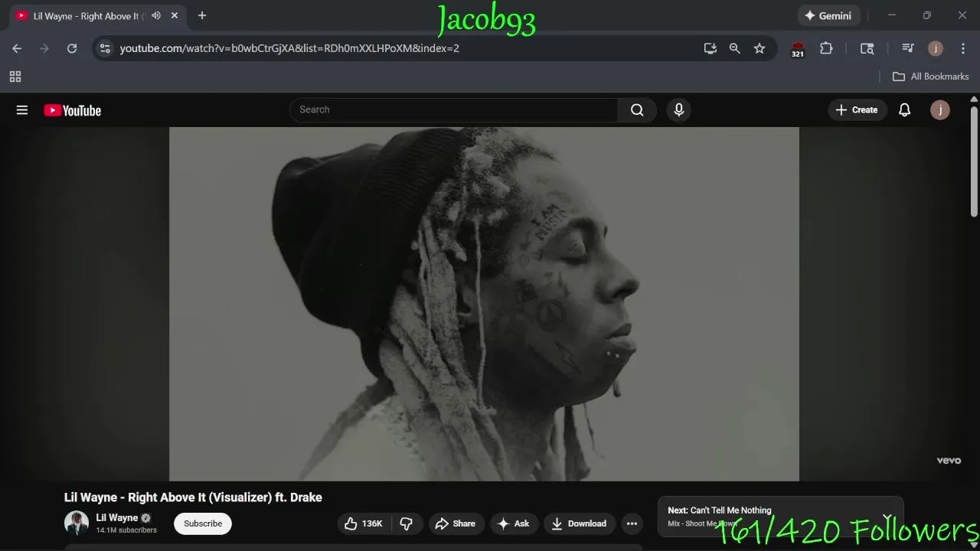Image resolution: width=980 pixels, height=551 pixels.
Task: Open YouTube hamburger guide menu
Action: tap(22, 110)
